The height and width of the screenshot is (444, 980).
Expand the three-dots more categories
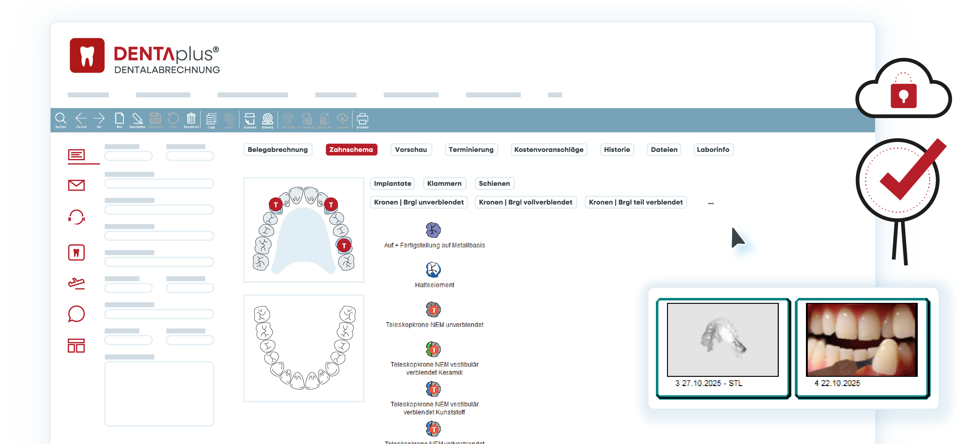tap(711, 203)
